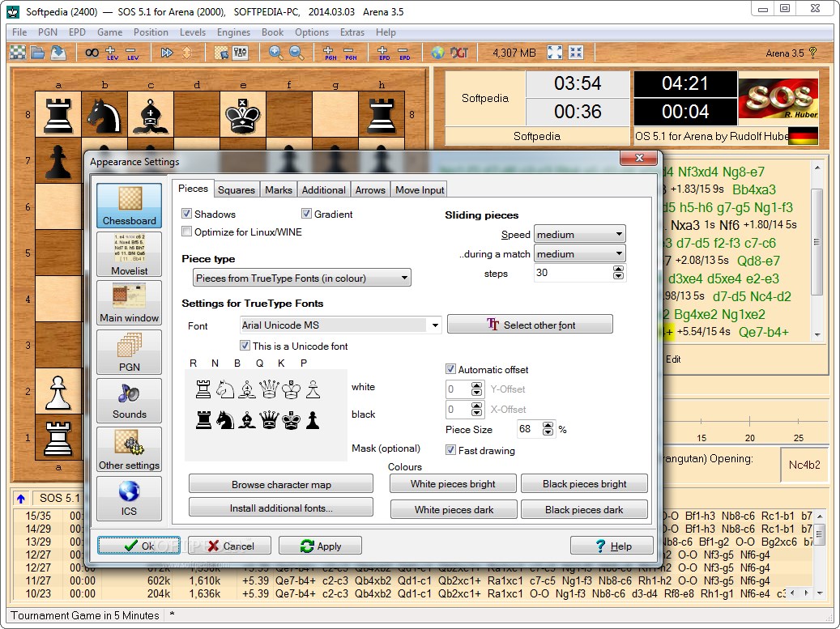Viewport: 840px width, 629px height.
Task: Switch to the Move Input tab
Action: (420, 189)
